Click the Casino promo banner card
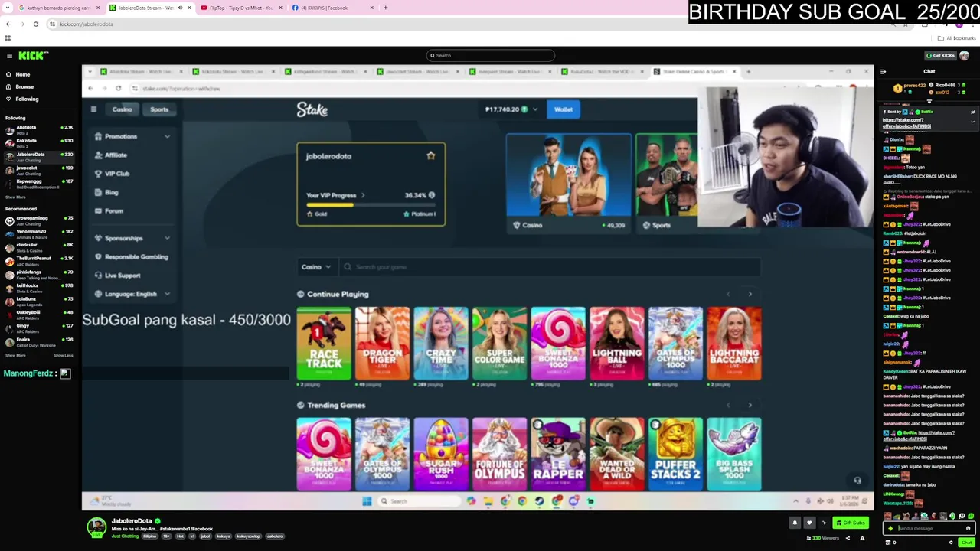This screenshot has width=980, height=551. [569, 183]
